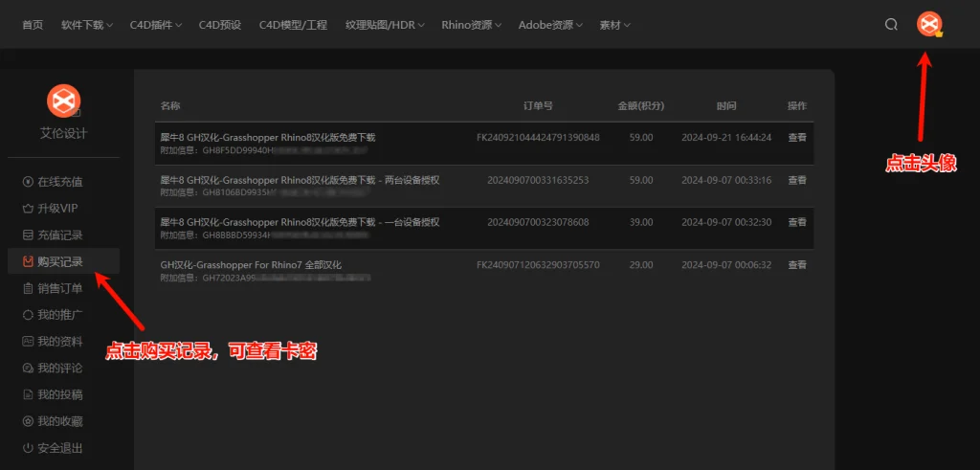Click the 购买记录 shopping bag icon
980x470 pixels.
[28, 262]
